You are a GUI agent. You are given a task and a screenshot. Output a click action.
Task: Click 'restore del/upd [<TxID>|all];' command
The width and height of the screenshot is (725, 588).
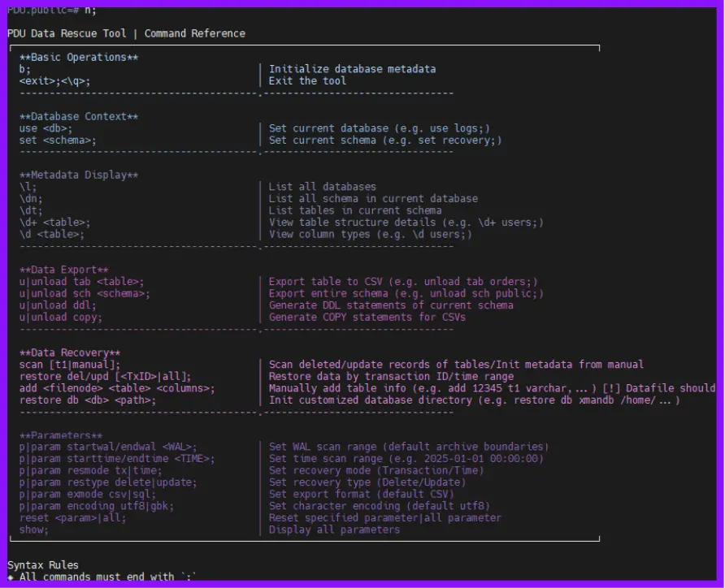tap(106, 377)
